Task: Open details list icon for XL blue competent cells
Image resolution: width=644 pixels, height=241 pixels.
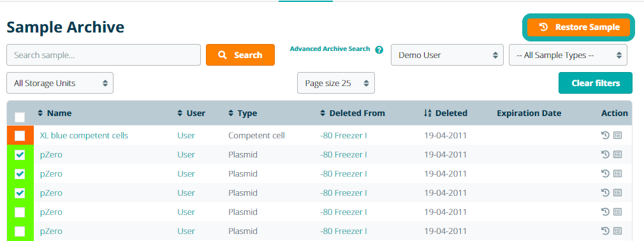Action: [x=617, y=135]
